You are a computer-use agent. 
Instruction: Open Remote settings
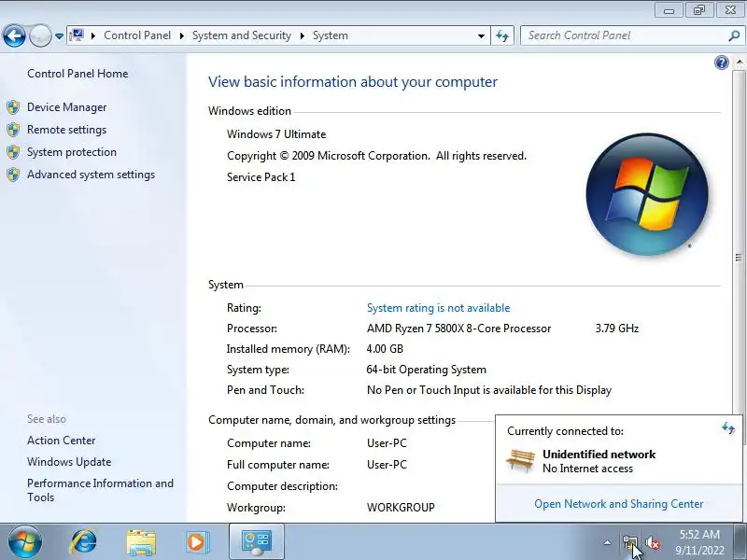point(66,130)
